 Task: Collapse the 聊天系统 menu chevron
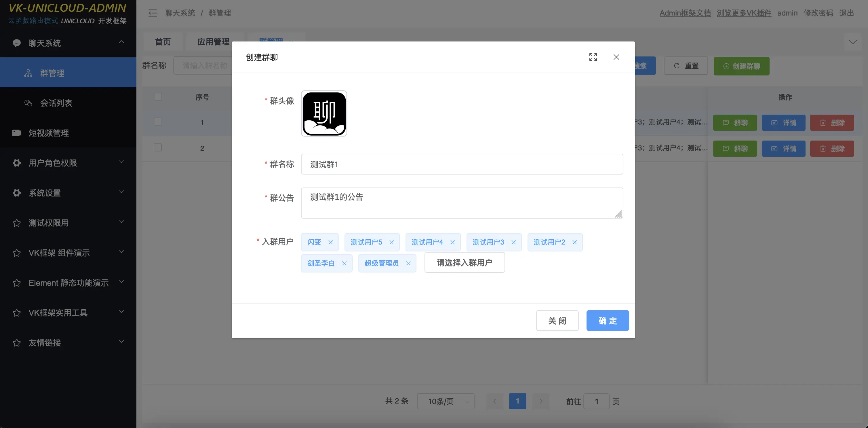tap(121, 42)
